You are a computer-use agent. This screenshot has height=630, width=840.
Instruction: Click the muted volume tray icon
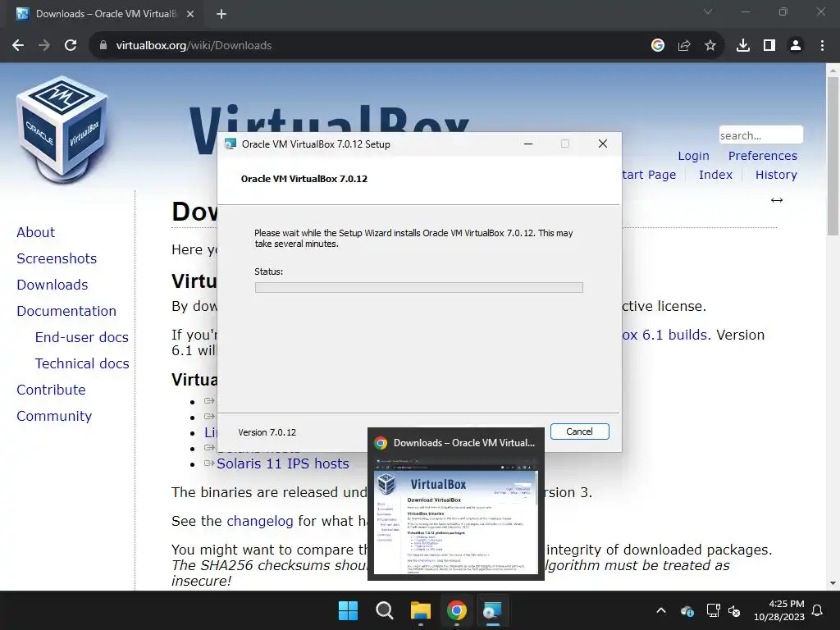(x=734, y=610)
